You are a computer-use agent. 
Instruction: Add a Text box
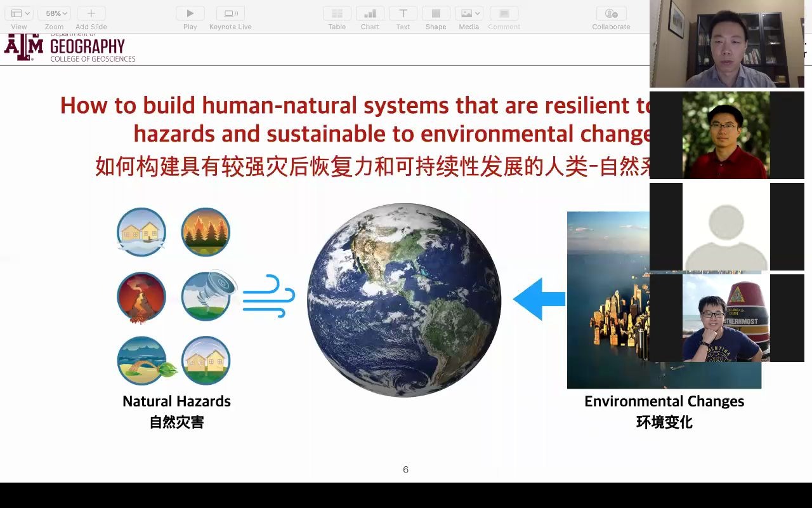click(403, 13)
